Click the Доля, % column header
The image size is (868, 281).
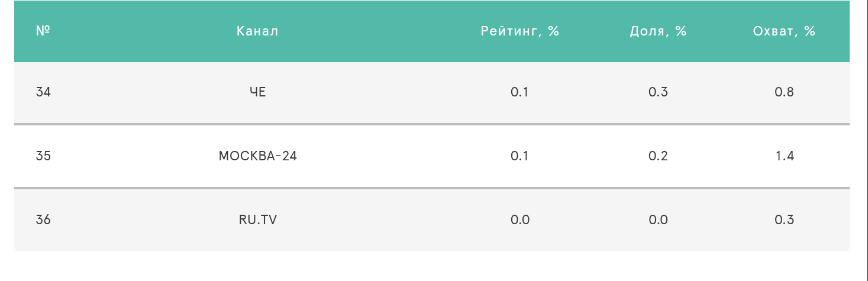click(658, 31)
